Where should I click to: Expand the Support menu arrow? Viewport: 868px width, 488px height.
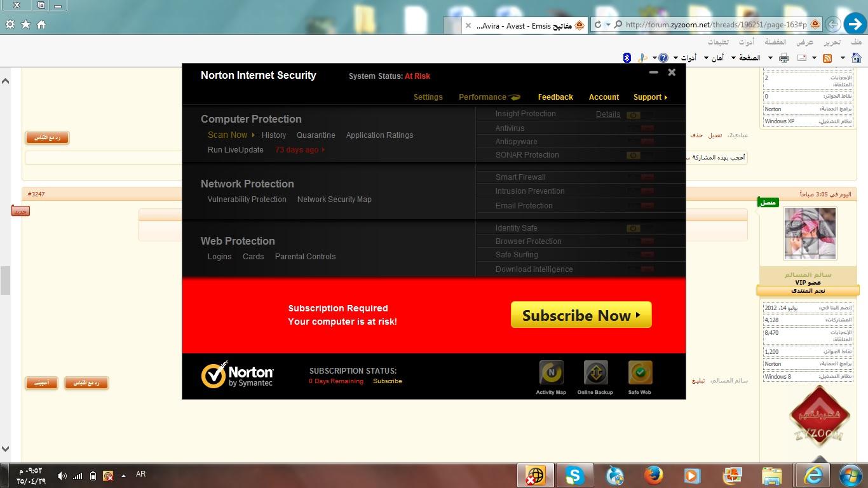665,97
